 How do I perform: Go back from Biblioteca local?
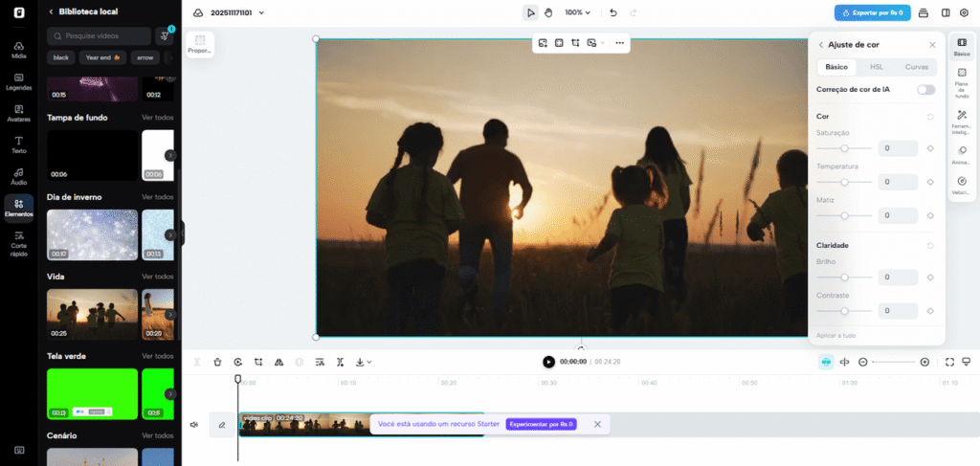(51, 11)
